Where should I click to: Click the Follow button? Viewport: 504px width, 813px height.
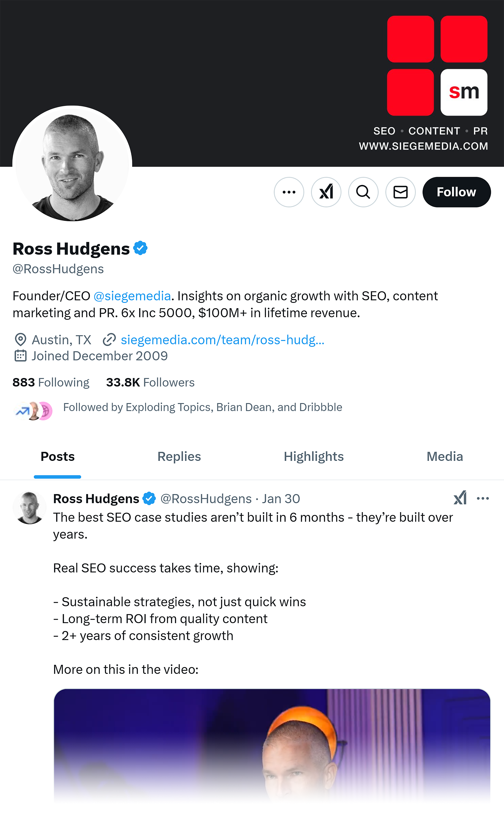click(x=456, y=192)
